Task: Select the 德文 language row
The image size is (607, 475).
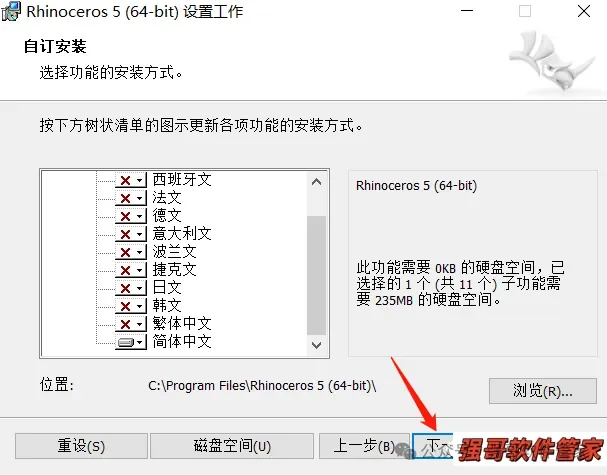Action: pyautogui.click(x=167, y=216)
